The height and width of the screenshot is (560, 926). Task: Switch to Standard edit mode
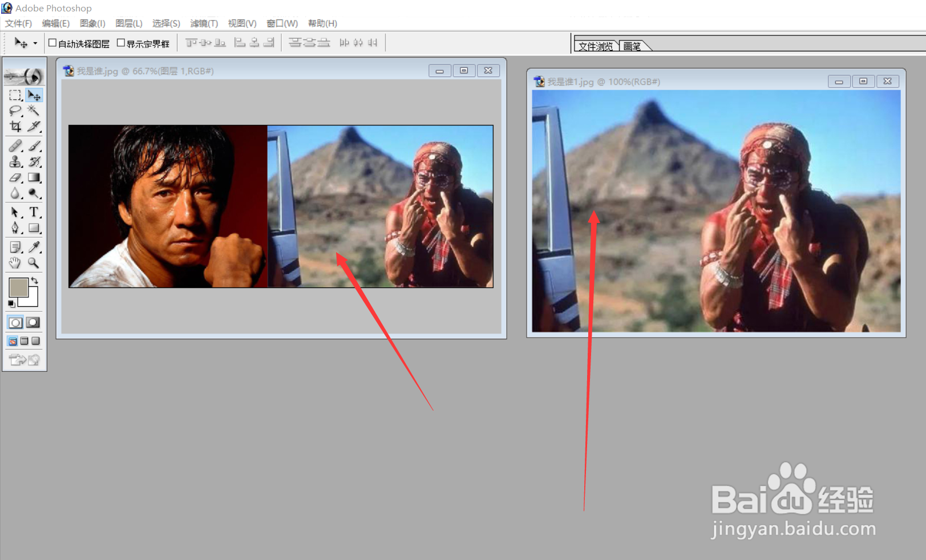point(15,323)
